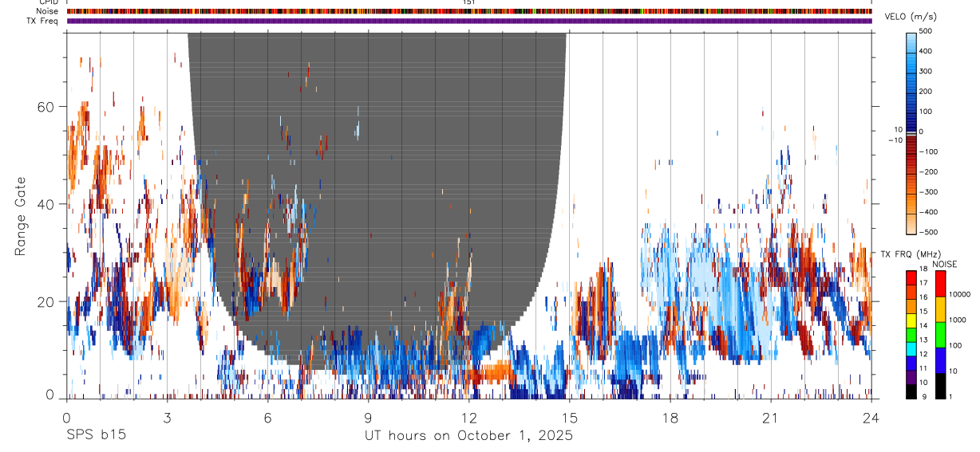The height and width of the screenshot is (452, 980).
Task: Pick the yellow swatch in NOISE legend
Action: (x=940, y=310)
